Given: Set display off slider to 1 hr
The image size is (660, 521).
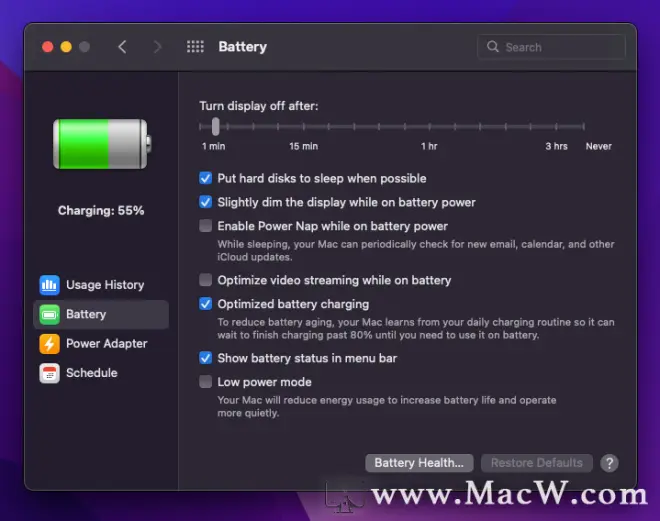Looking at the screenshot, I should pos(429,126).
